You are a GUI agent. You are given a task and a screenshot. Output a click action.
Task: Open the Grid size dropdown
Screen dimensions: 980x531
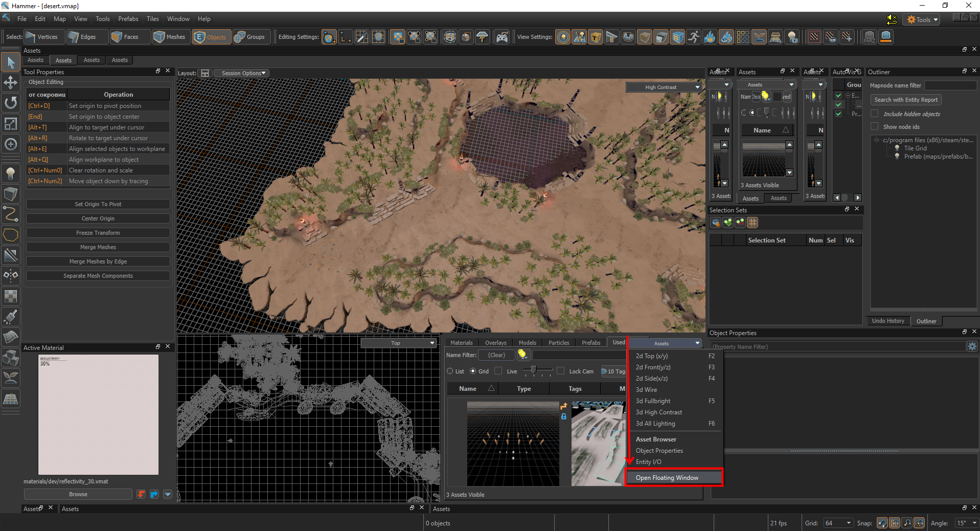point(838,523)
